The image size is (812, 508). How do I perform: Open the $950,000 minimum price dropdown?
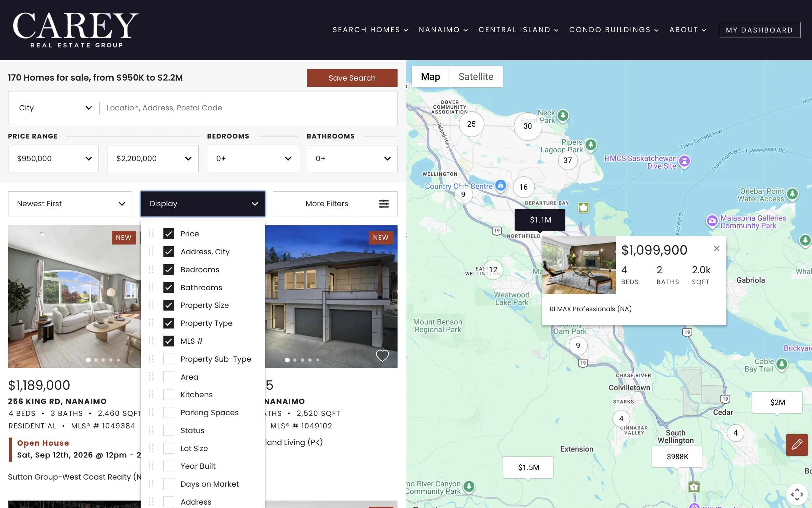[53, 159]
